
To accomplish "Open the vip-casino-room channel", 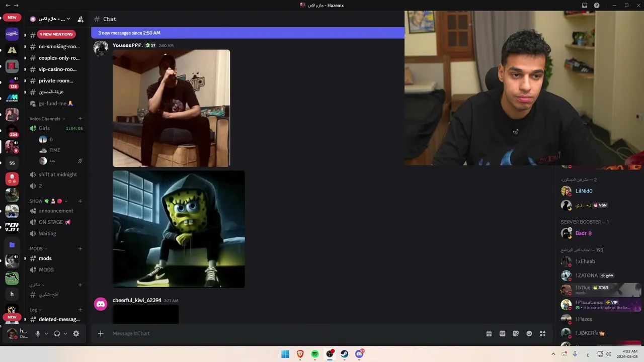I will point(55,69).
